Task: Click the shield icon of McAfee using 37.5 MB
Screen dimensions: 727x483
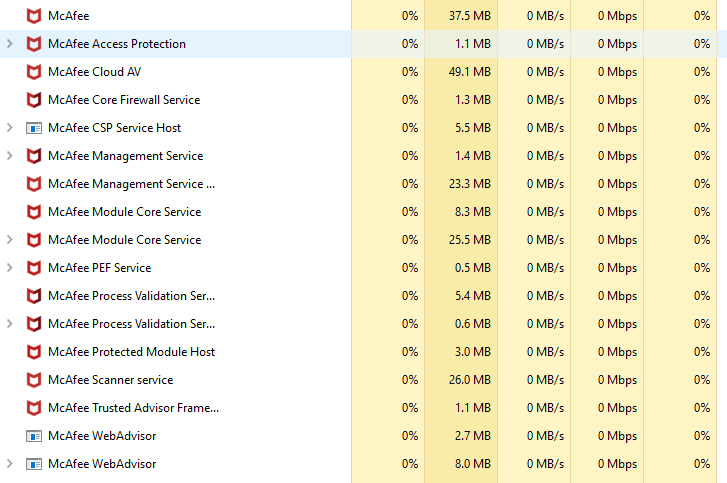Action: (x=34, y=16)
